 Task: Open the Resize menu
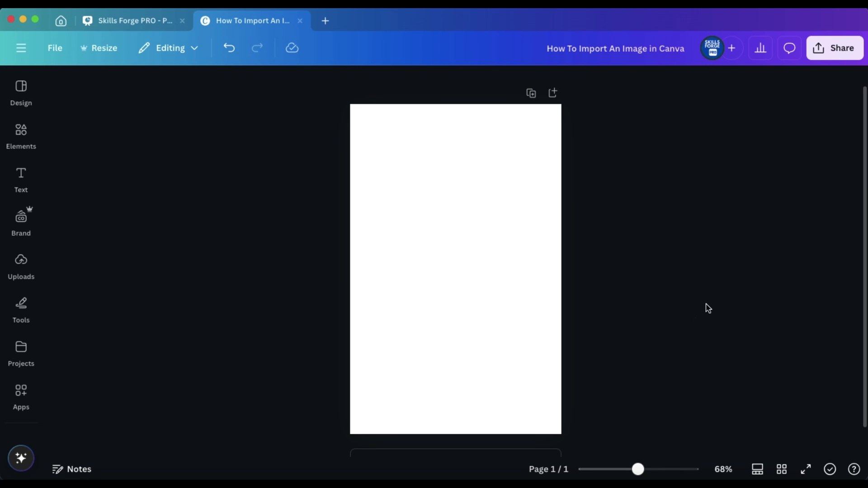coord(99,48)
